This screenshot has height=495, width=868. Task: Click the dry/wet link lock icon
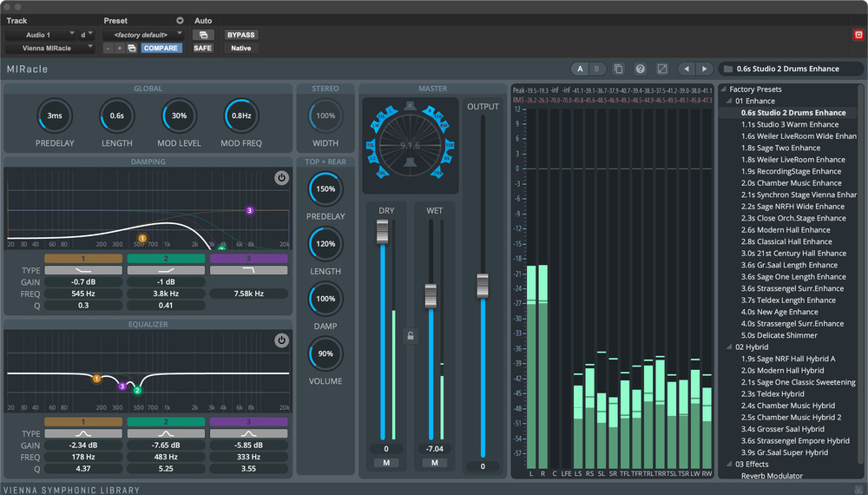[x=410, y=335]
